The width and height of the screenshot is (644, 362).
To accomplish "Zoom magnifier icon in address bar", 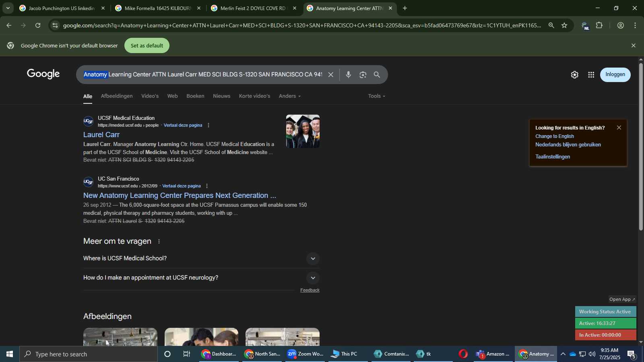I will tap(551, 25).
